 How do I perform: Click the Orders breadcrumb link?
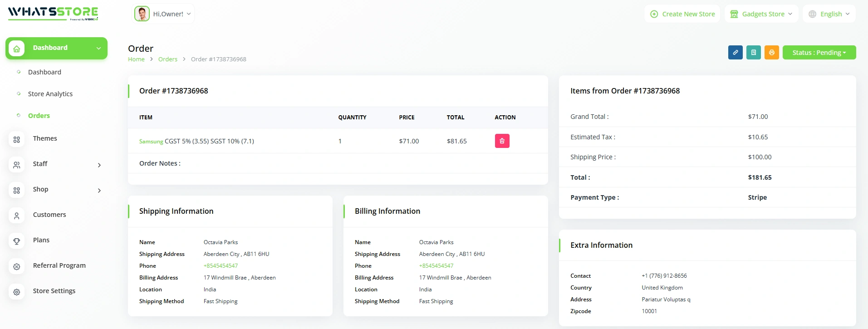click(x=167, y=59)
